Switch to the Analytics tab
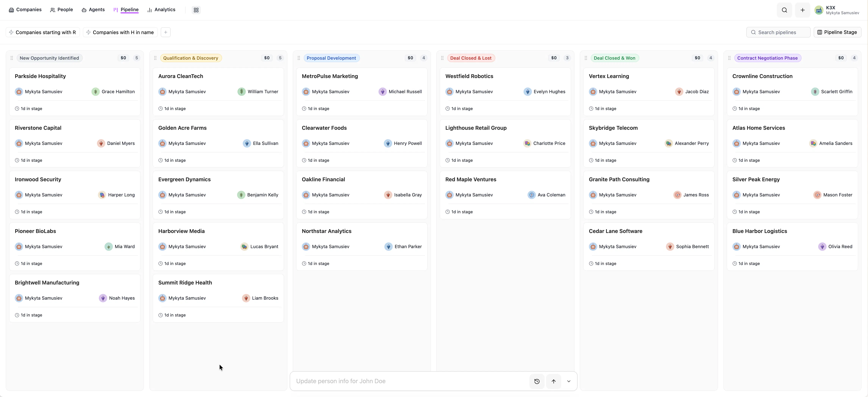The image size is (868, 397). coord(161,10)
